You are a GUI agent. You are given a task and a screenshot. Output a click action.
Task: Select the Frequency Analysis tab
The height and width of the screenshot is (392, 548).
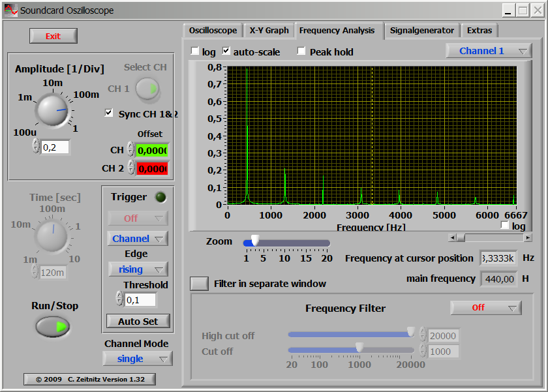click(x=337, y=31)
